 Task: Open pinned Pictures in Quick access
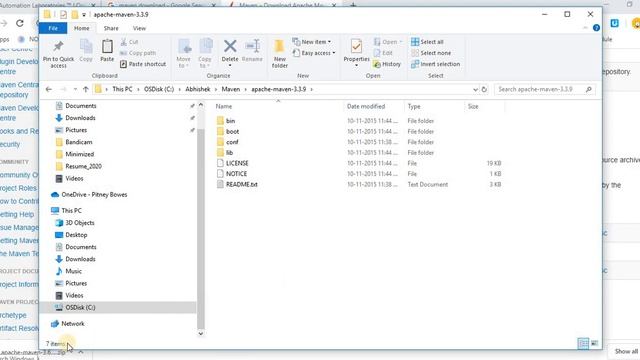76,130
